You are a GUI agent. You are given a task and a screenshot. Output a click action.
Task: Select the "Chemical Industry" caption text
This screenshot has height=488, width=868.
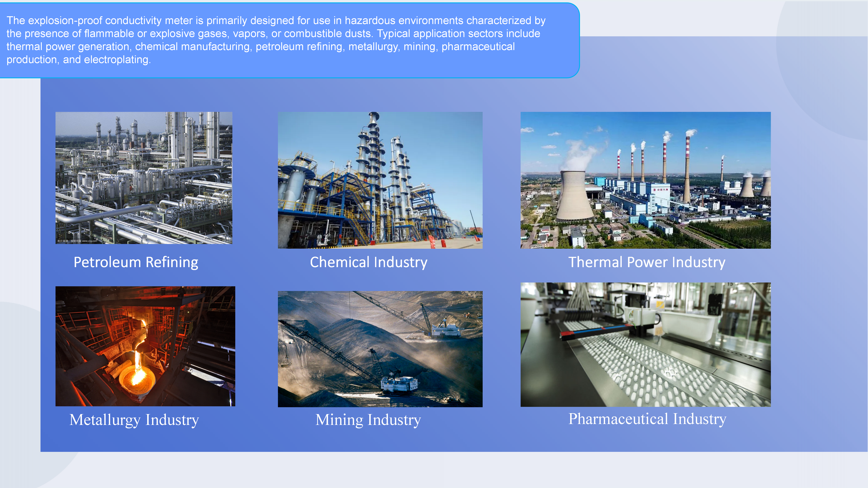coord(368,262)
